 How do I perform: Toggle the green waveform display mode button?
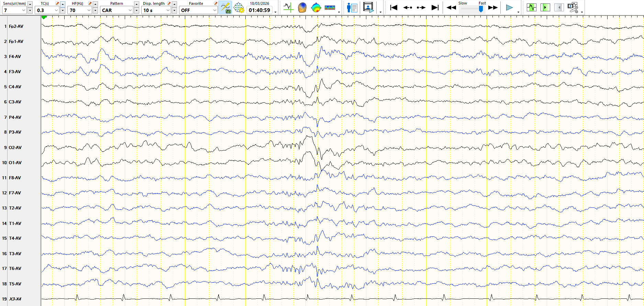click(x=531, y=8)
